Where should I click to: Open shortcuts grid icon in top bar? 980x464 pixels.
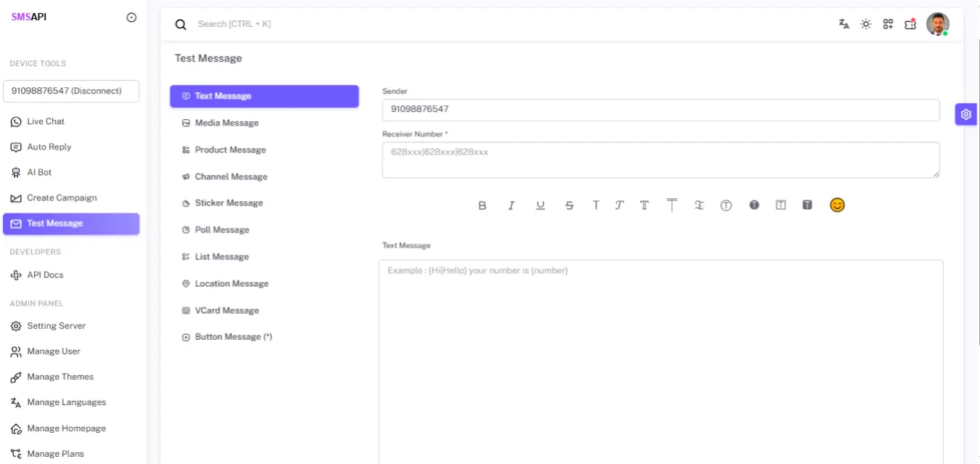pos(888,24)
